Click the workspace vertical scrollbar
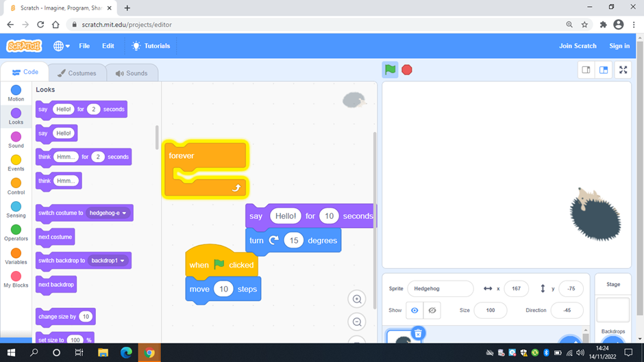This screenshot has width=644, height=362. click(374, 221)
